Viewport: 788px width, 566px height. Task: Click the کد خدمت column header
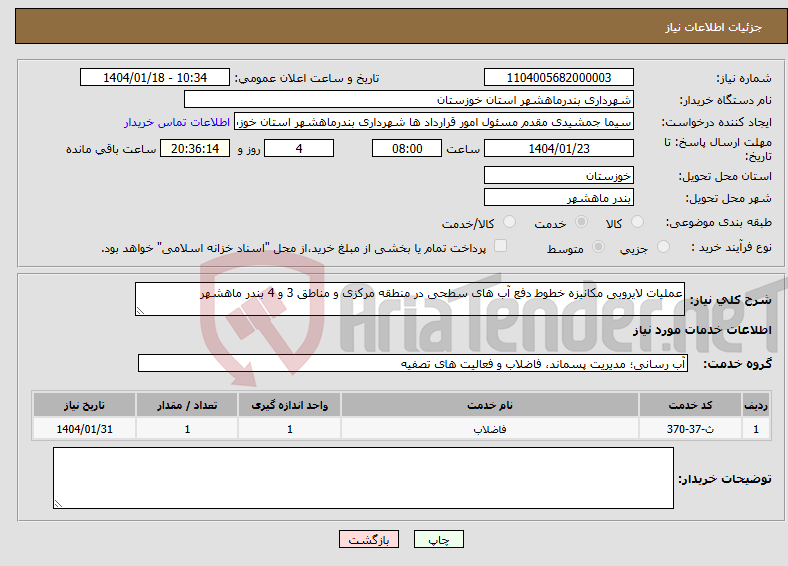690,405
